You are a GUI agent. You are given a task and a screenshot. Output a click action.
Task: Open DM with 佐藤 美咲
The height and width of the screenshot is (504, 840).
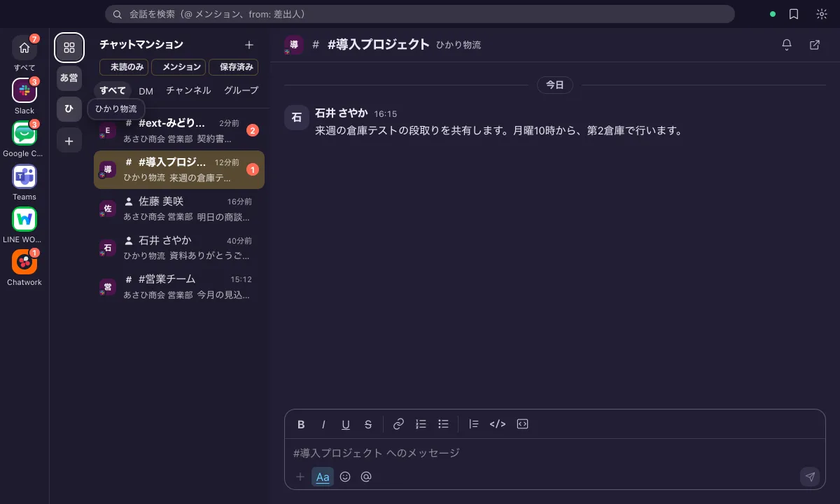(x=179, y=209)
